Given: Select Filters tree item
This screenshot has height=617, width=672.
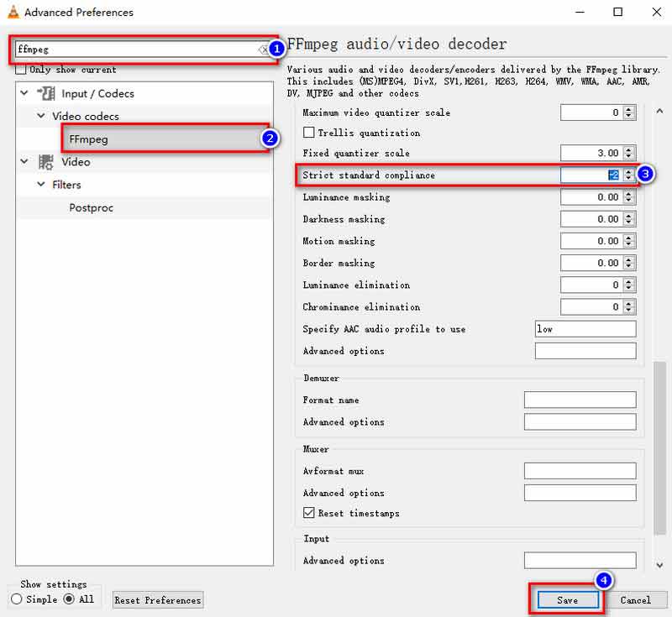Looking at the screenshot, I should (66, 185).
